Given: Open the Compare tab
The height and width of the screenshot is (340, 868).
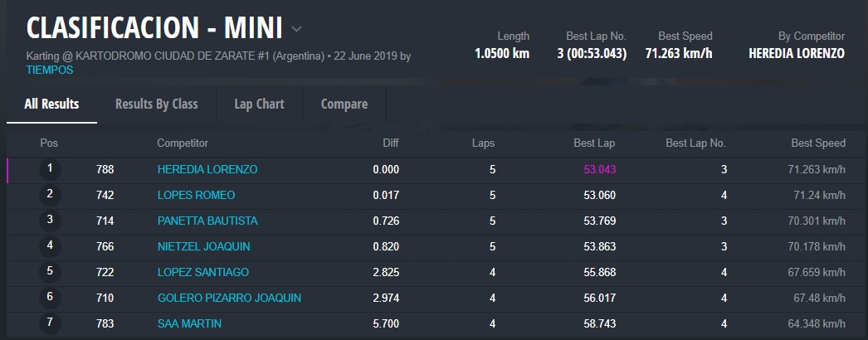Looking at the screenshot, I should tap(344, 104).
